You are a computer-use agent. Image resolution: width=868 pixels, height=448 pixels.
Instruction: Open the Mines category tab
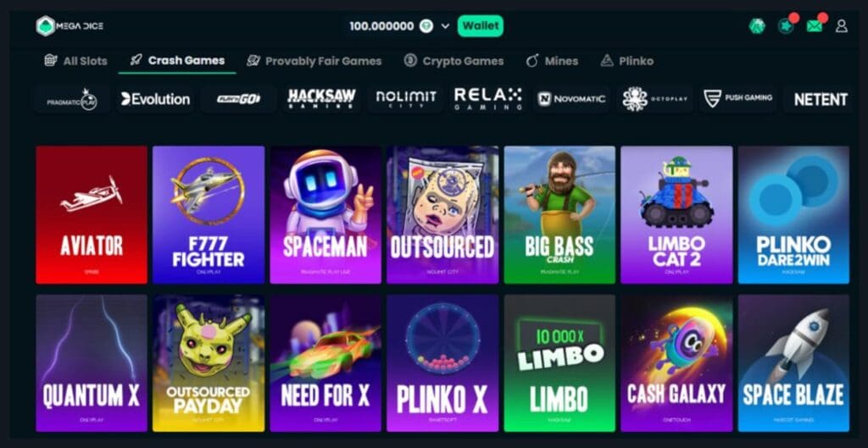point(552,61)
